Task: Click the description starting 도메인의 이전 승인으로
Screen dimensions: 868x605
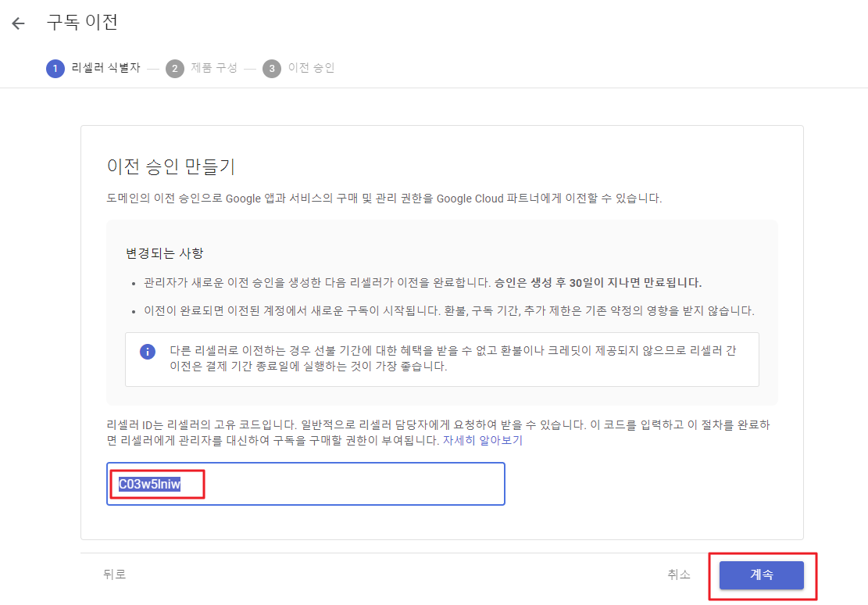Action: (x=384, y=199)
